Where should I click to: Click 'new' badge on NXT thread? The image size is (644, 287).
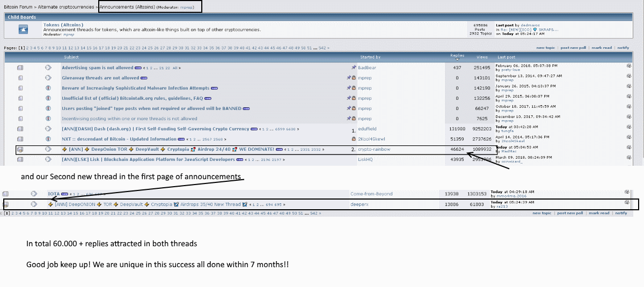181,139
